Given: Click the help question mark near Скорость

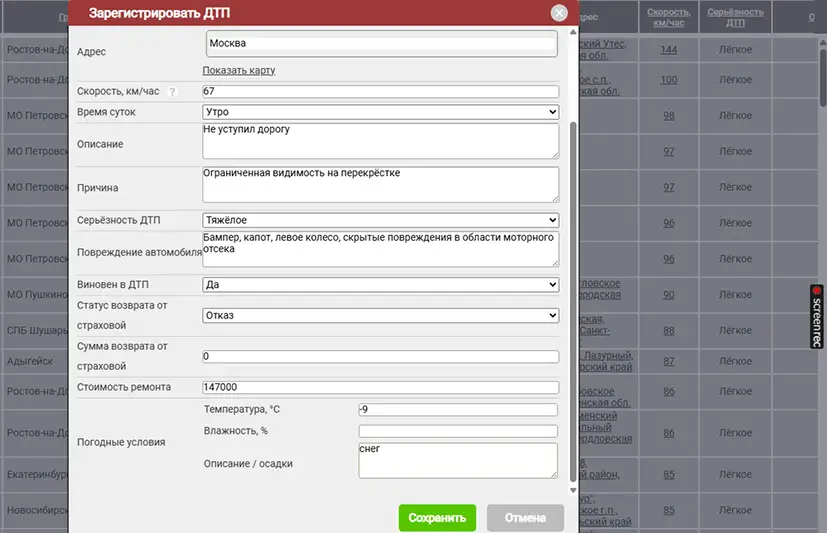Looking at the screenshot, I should click(x=172, y=92).
